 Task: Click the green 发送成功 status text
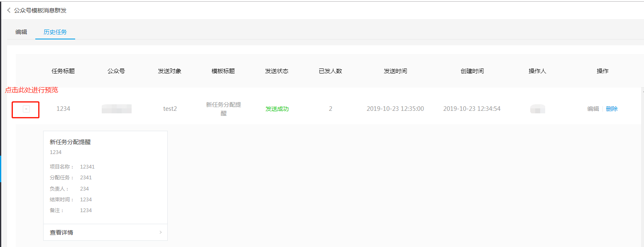(277, 109)
